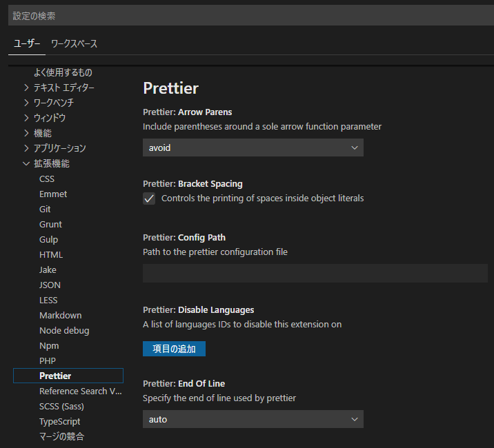Open ワークベンチ settings category
Viewport: 494px width, 448px height.
[x=54, y=103]
